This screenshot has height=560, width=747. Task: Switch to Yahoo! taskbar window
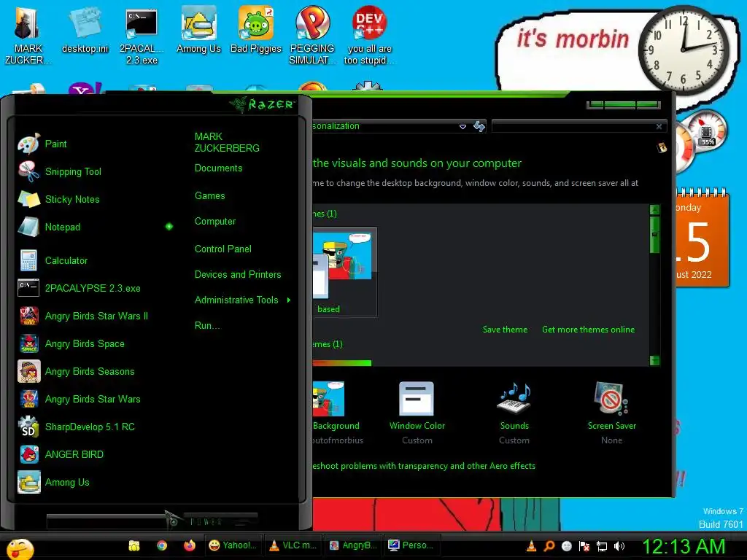tap(233, 545)
